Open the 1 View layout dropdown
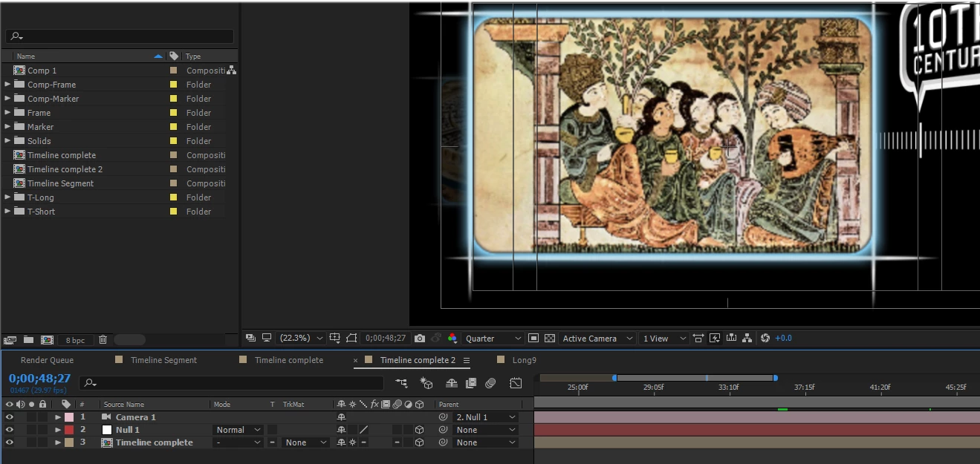 663,338
